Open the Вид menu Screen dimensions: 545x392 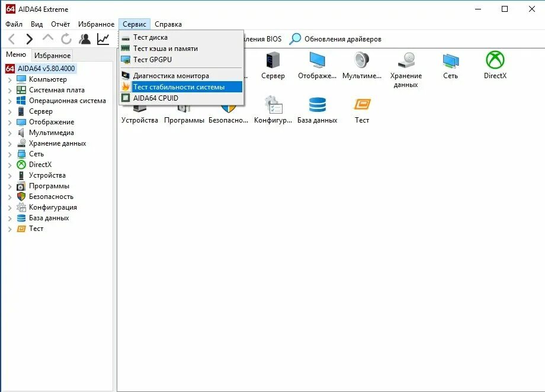37,24
